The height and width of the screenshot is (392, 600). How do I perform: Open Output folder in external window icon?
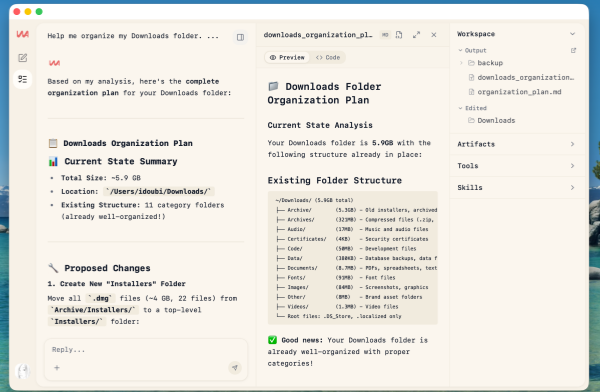573,50
